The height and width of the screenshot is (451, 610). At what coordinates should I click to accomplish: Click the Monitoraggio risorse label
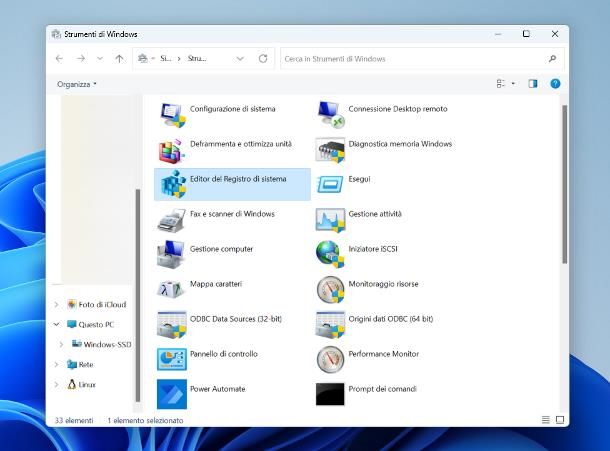(383, 284)
